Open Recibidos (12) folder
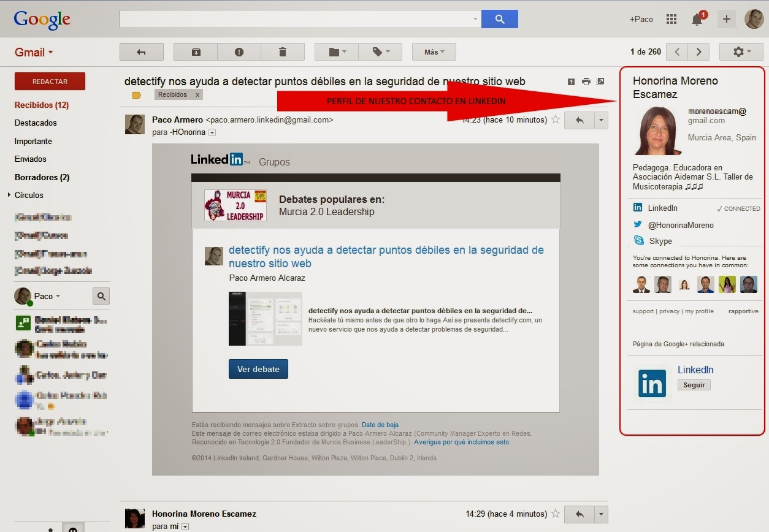The image size is (769, 532). [42, 105]
